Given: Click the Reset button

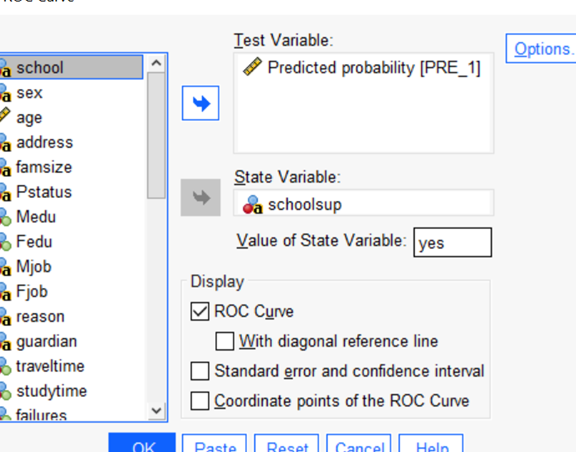Looking at the screenshot, I should [x=287, y=443].
